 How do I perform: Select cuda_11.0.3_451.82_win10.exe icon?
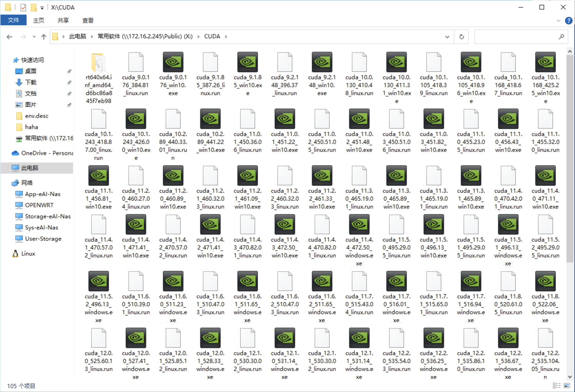coord(434,119)
